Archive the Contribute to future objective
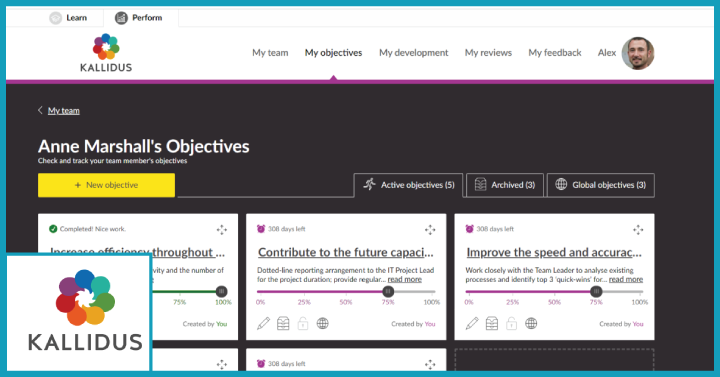 pyautogui.click(x=283, y=324)
